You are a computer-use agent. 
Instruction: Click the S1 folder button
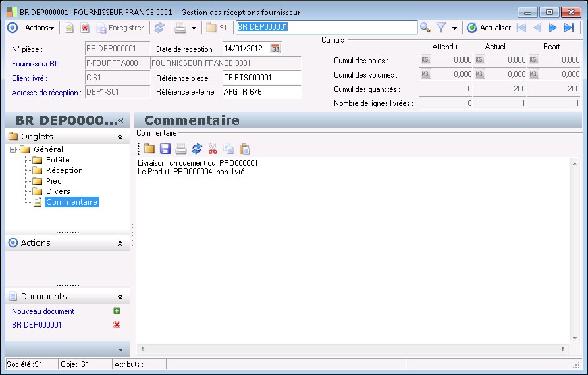pyautogui.click(x=217, y=28)
